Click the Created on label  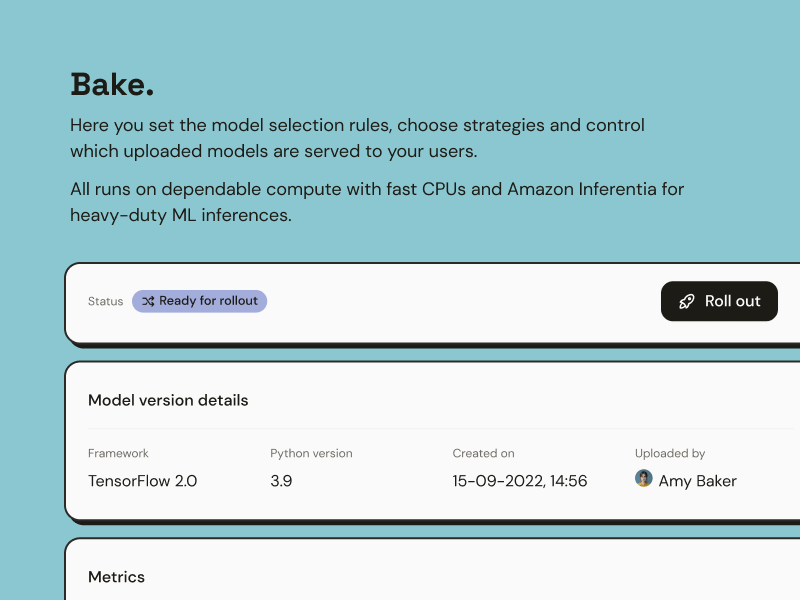(x=483, y=453)
